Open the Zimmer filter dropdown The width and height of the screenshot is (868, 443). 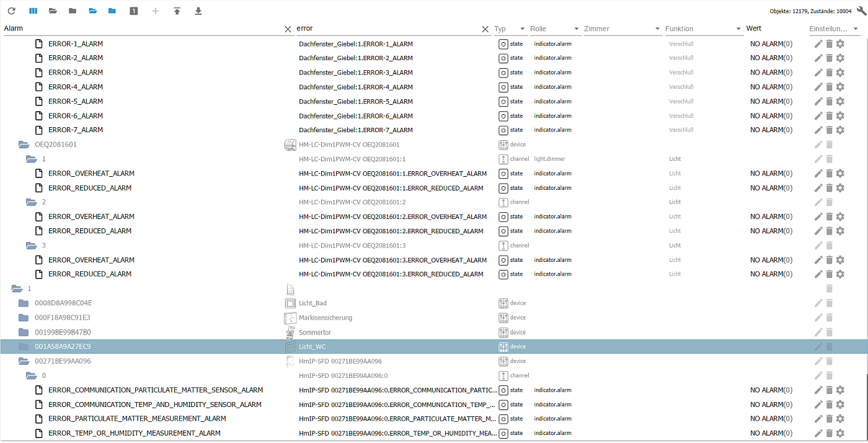(622, 29)
